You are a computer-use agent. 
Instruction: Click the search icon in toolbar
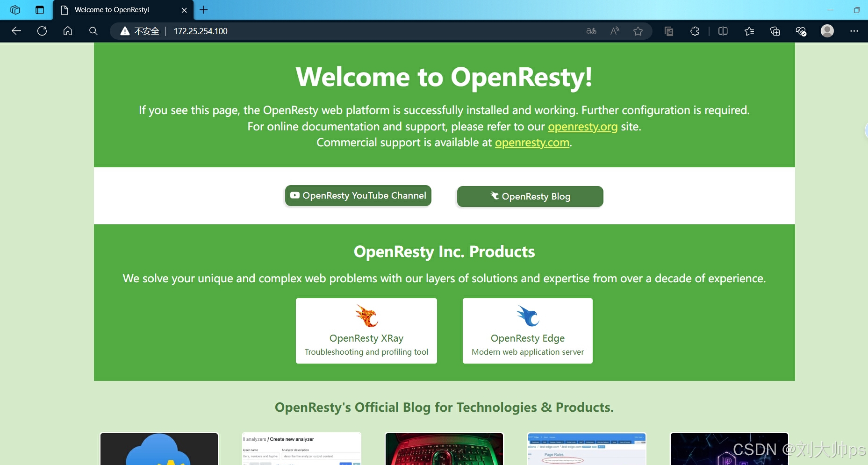[x=93, y=31]
